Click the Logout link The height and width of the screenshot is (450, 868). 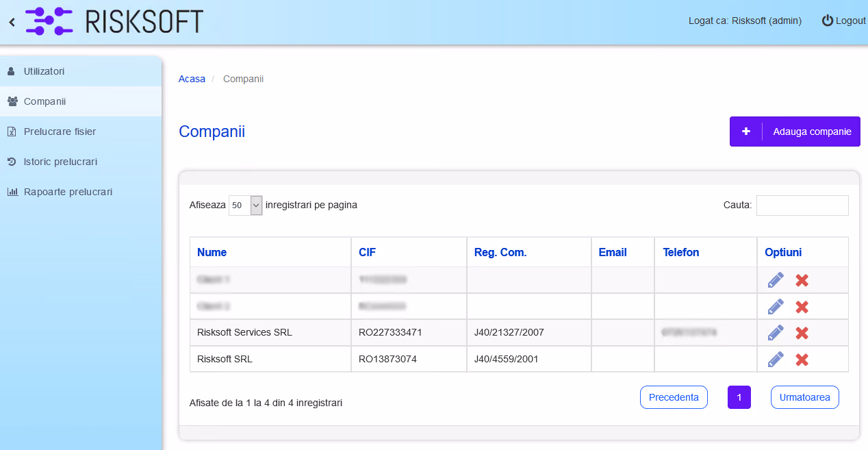(x=844, y=21)
